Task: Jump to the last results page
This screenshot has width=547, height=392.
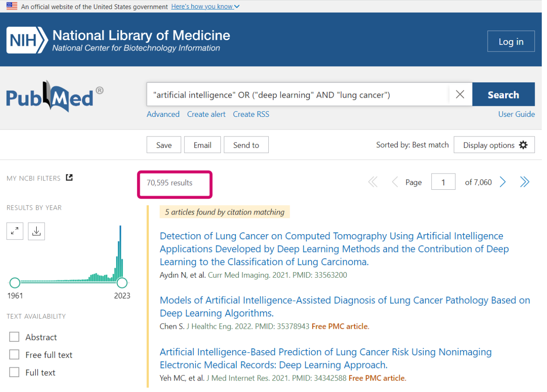Action: coord(524,181)
